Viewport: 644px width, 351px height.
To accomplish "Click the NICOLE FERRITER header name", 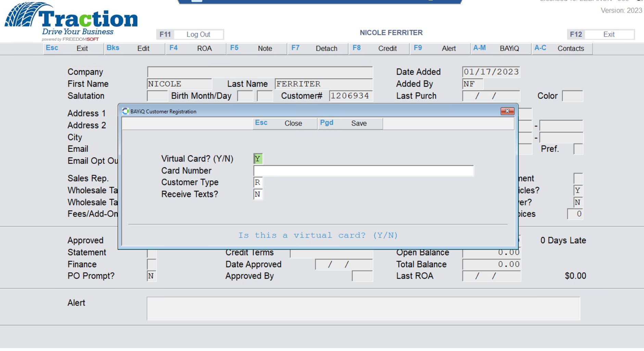I will [x=391, y=33].
